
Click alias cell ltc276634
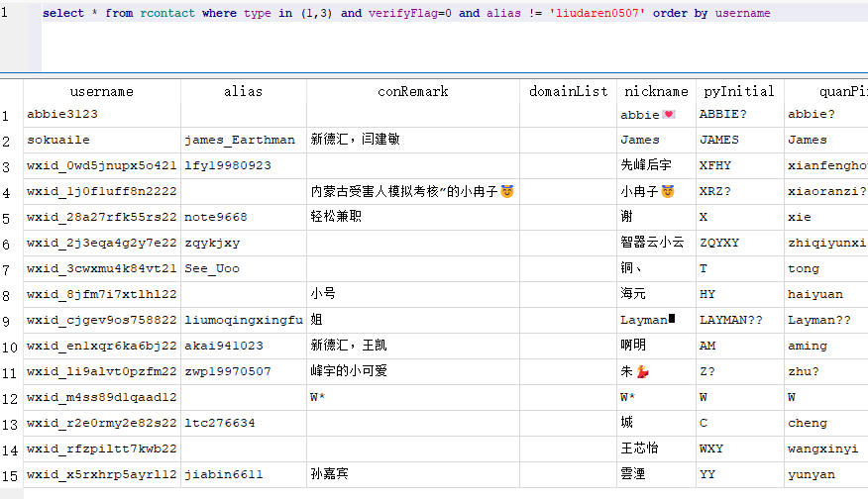point(244,423)
